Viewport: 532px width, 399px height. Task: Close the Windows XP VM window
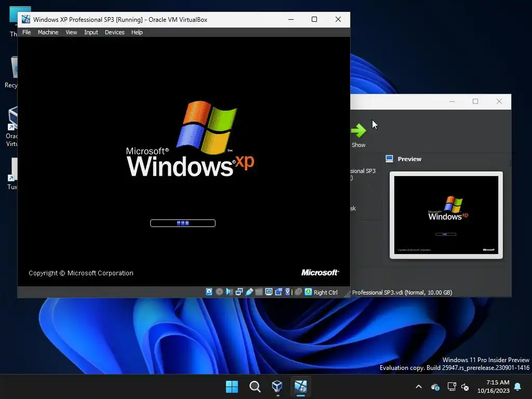coord(338,19)
